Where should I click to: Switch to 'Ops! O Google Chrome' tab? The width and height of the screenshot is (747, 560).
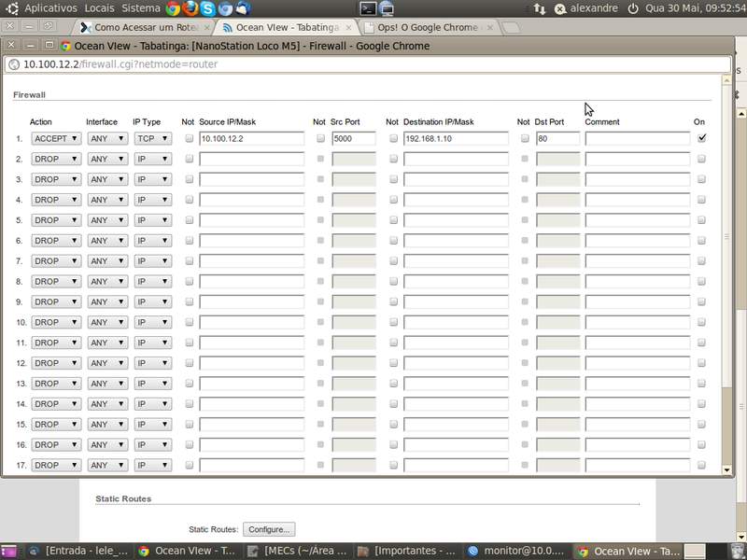428,28
